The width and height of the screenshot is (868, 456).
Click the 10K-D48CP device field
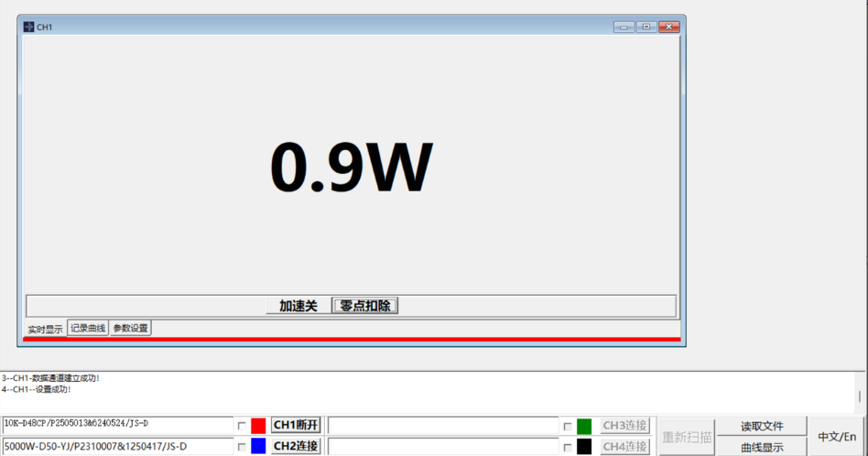117,425
